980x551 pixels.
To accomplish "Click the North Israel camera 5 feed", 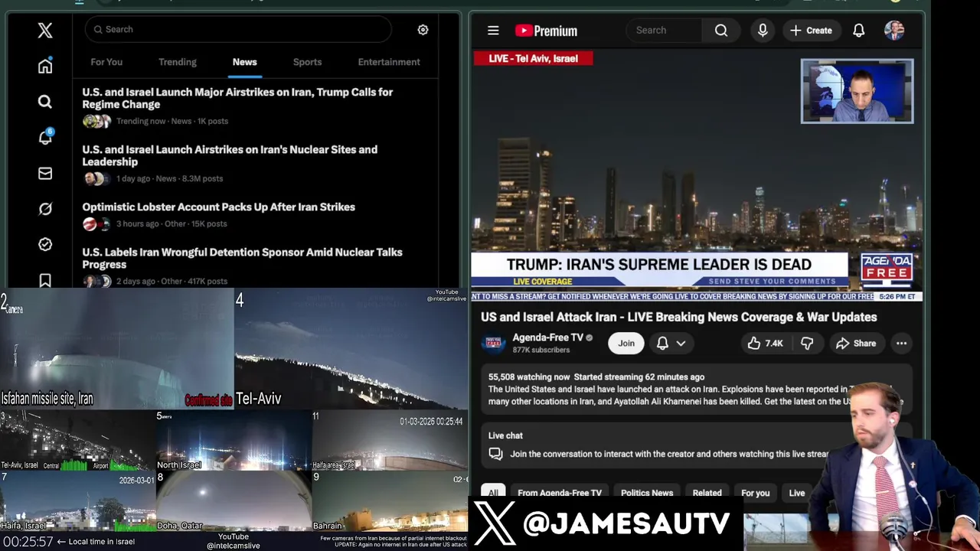I will pos(234,440).
